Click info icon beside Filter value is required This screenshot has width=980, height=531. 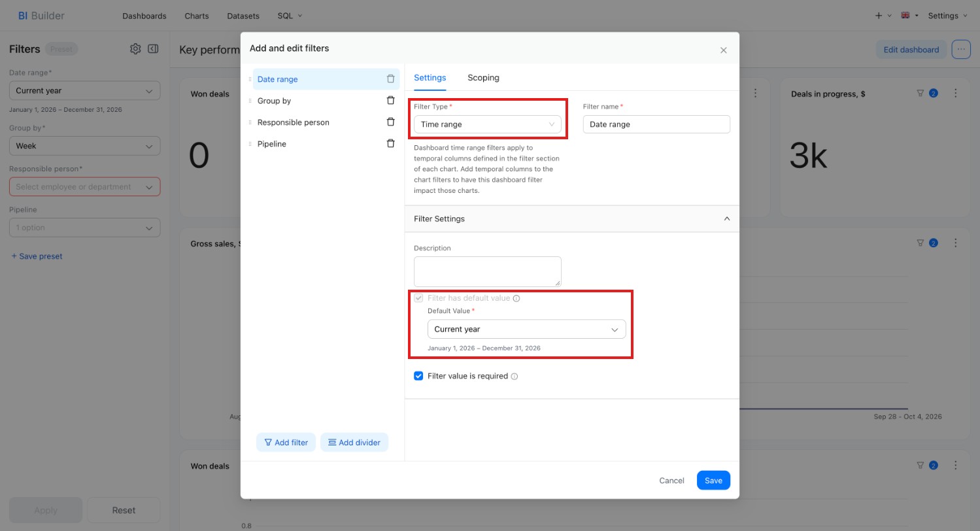coord(515,377)
